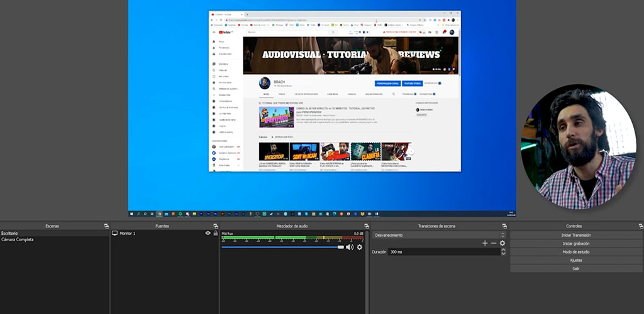644x314 pixels.
Task: Click the Mic/Aux volume slider
Action: coord(282,247)
